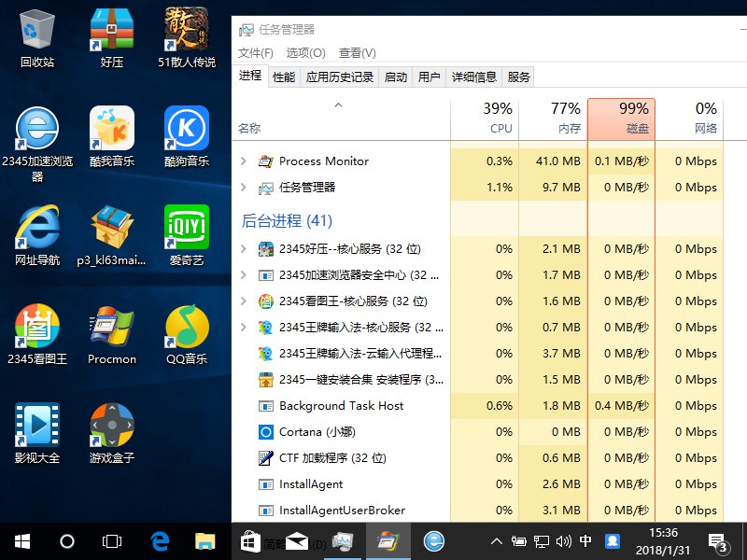Open 2345看图王 desktop shortcut
Image resolution: width=747 pixels, height=560 pixels.
pos(37,334)
